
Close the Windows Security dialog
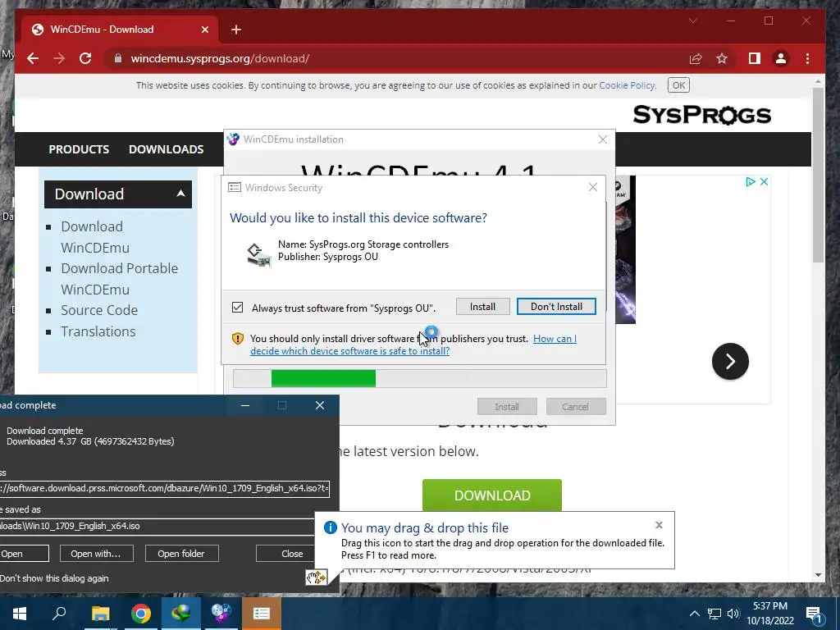[592, 187]
